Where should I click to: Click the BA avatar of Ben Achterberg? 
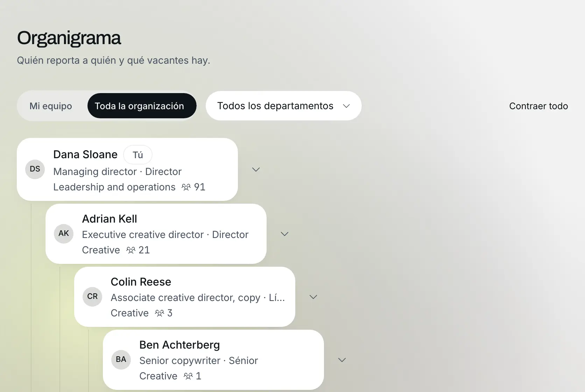(x=121, y=359)
